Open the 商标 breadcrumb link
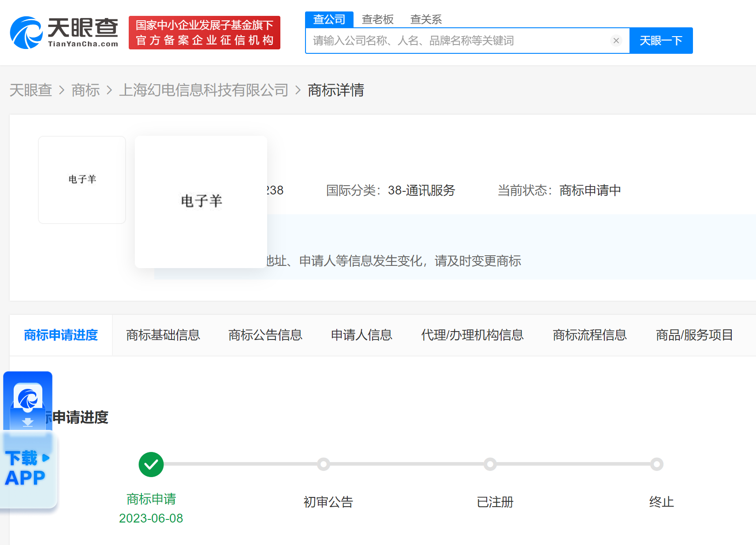Screen dimensions: 756x545 [86, 90]
